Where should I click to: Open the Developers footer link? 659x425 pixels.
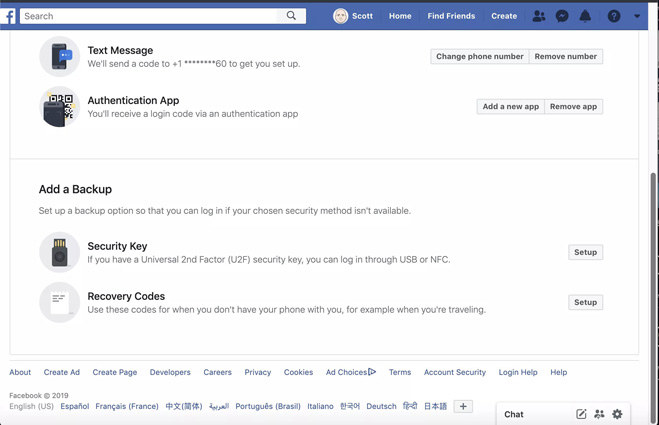[170, 372]
